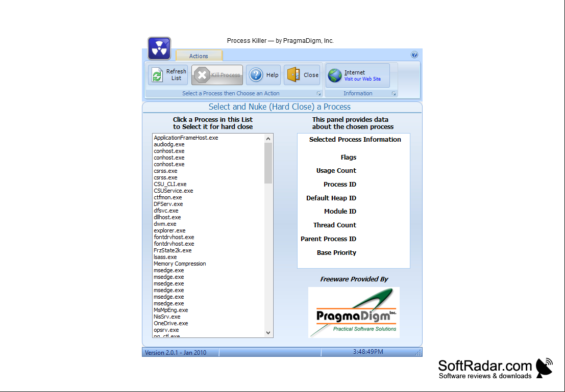Click the 'Thread Count' label
565x392 pixels.
(x=335, y=225)
